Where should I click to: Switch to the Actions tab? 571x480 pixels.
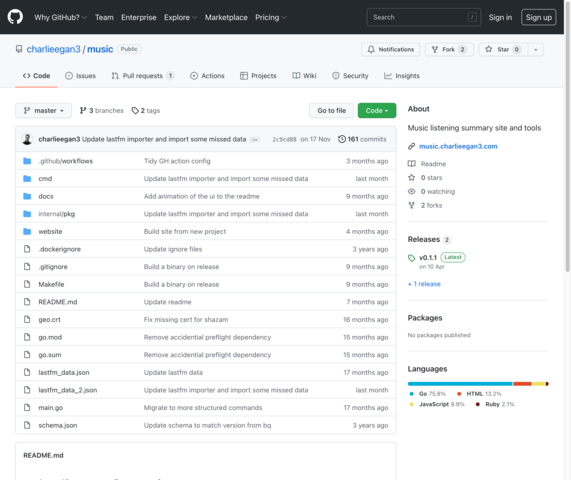tap(207, 76)
